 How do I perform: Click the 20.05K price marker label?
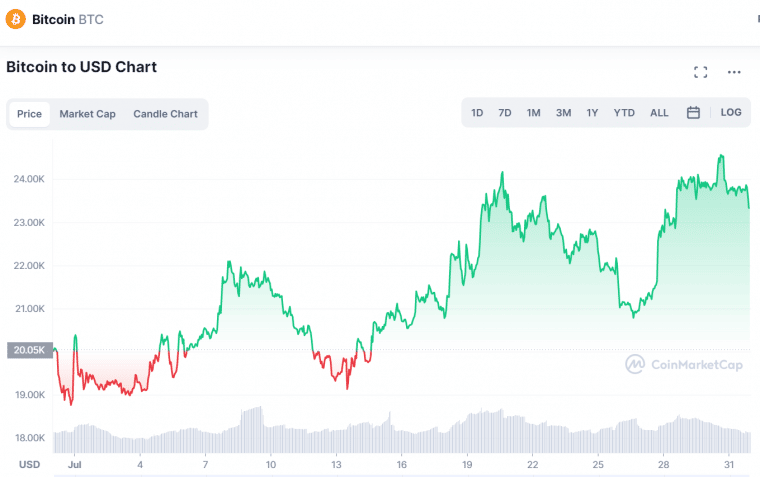point(30,350)
